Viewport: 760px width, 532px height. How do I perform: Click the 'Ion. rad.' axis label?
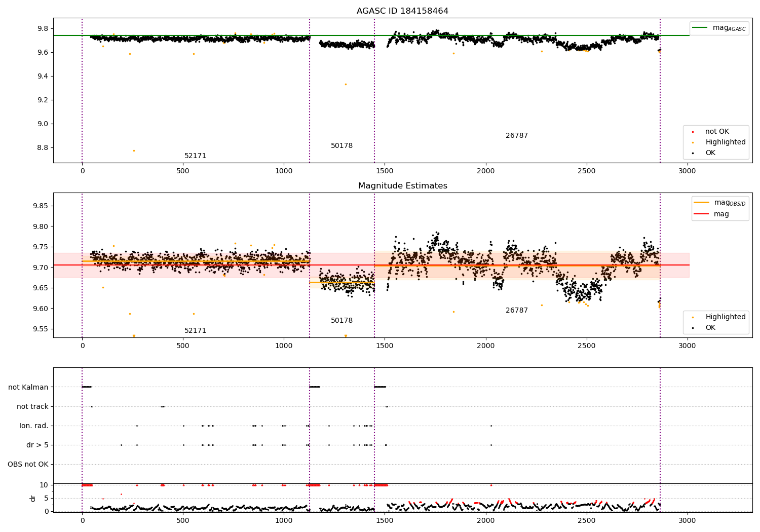(34, 426)
